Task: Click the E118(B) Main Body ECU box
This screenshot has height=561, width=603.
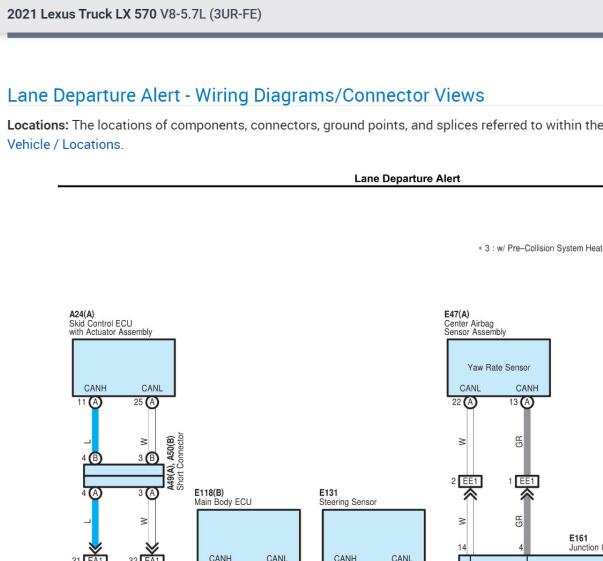Action: coord(248,535)
